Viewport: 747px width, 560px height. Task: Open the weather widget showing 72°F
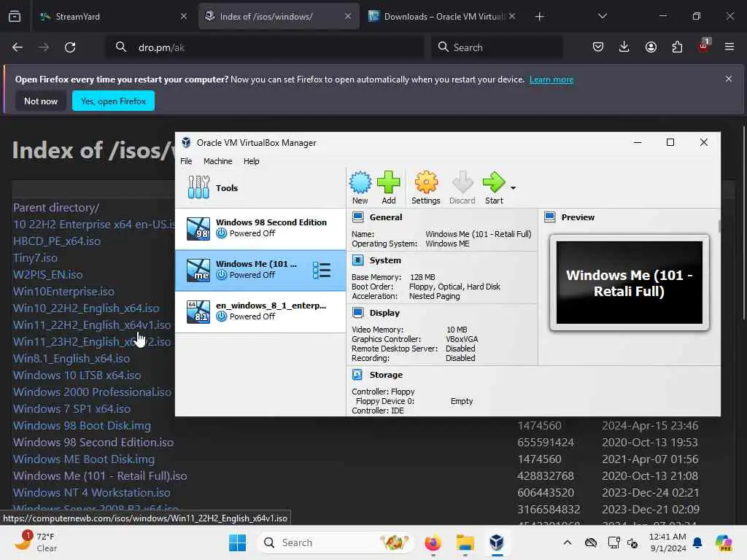pyautogui.click(x=36, y=542)
